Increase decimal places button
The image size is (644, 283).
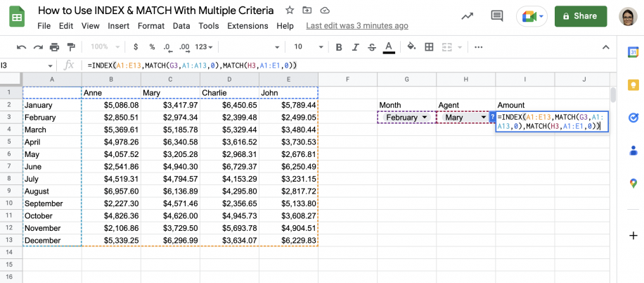pos(184,47)
